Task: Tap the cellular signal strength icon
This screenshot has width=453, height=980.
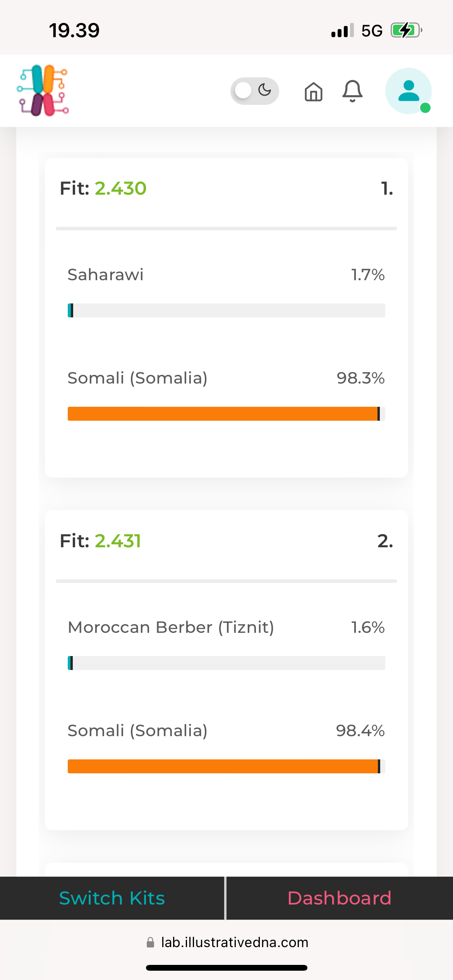Action: pyautogui.click(x=342, y=30)
